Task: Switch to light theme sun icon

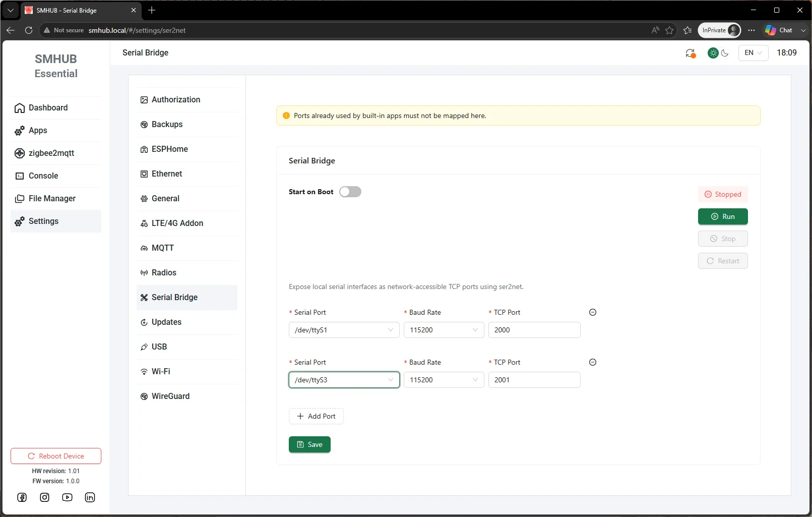Action: pos(713,53)
